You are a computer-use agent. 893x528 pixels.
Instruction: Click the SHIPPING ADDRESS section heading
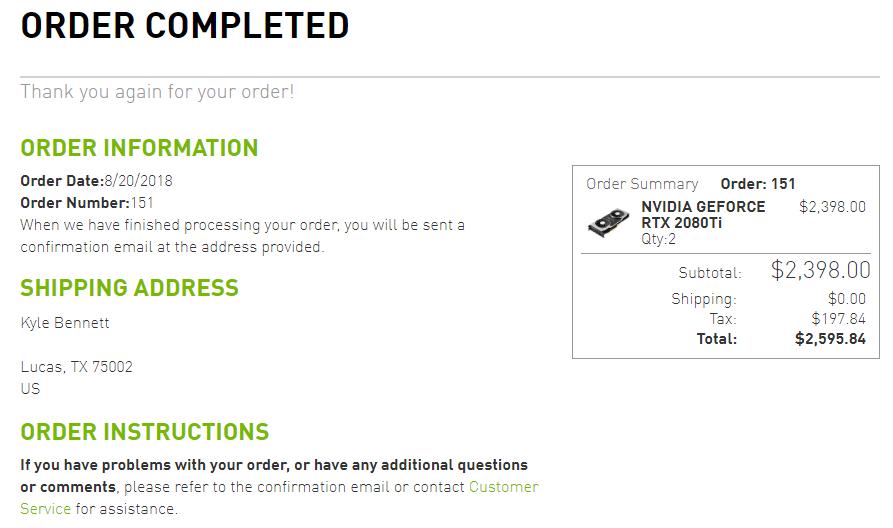129,288
